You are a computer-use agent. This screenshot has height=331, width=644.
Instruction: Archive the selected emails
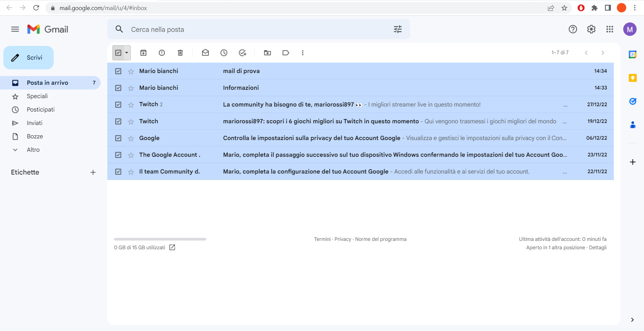pyautogui.click(x=144, y=53)
